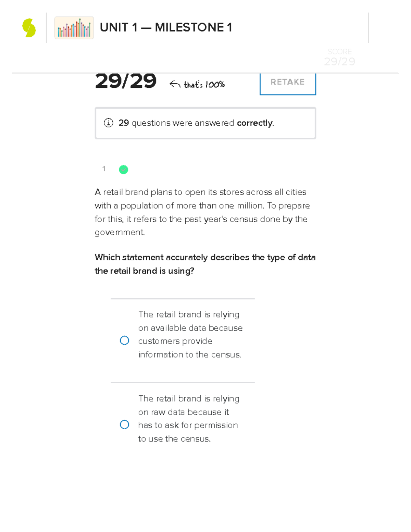
Task: Click the info circle icon in the summary box
Action: [x=109, y=123]
